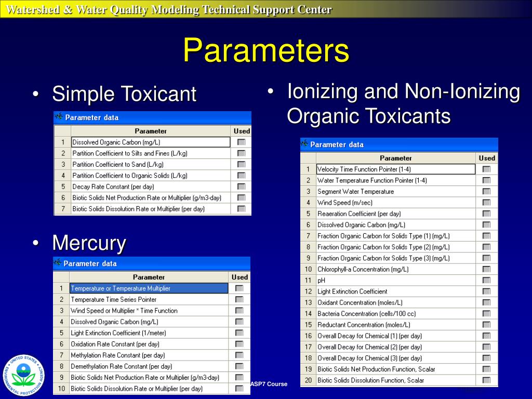The width and height of the screenshot is (532, 399).
Task: Enable Used for Wind Speed or Multiplier * Time Function
Action: pyautogui.click(x=239, y=311)
